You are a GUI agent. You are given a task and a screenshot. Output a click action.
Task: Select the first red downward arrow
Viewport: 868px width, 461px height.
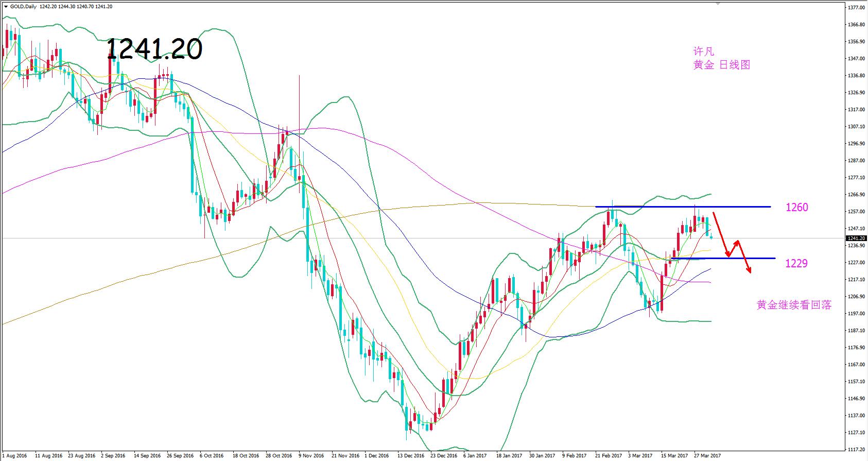click(x=721, y=234)
